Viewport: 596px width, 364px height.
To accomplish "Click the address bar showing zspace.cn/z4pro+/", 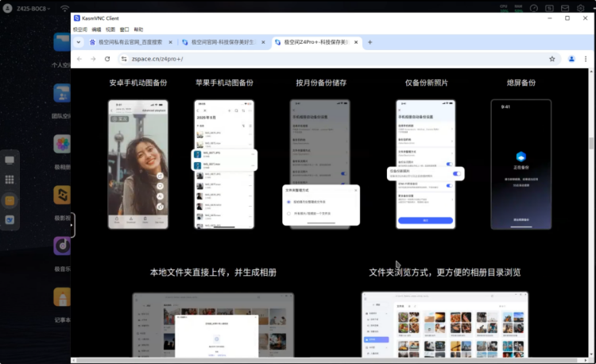I will (318, 59).
